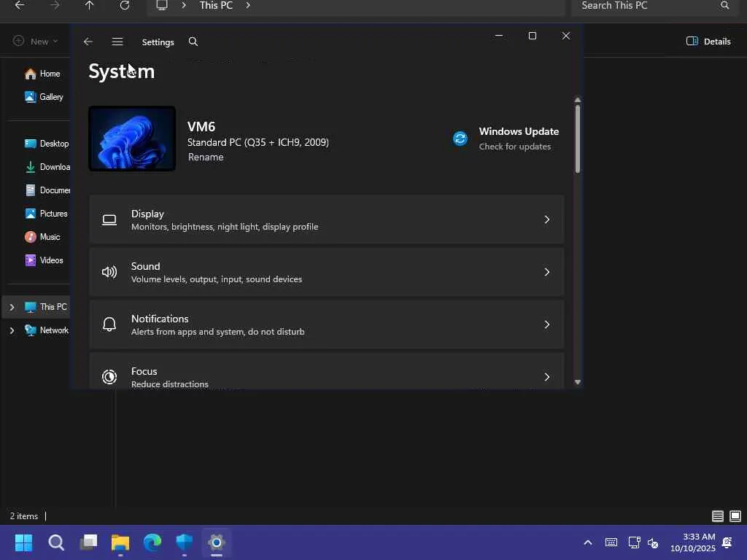Open the Notifications settings row
Image resolution: width=747 pixels, height=560 pixels.
(x=326, y=324)
